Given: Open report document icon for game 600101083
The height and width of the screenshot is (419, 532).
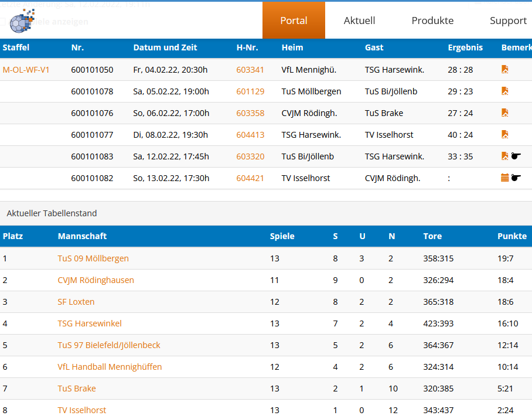Looking at the screenshot, I should pos(504,156).
